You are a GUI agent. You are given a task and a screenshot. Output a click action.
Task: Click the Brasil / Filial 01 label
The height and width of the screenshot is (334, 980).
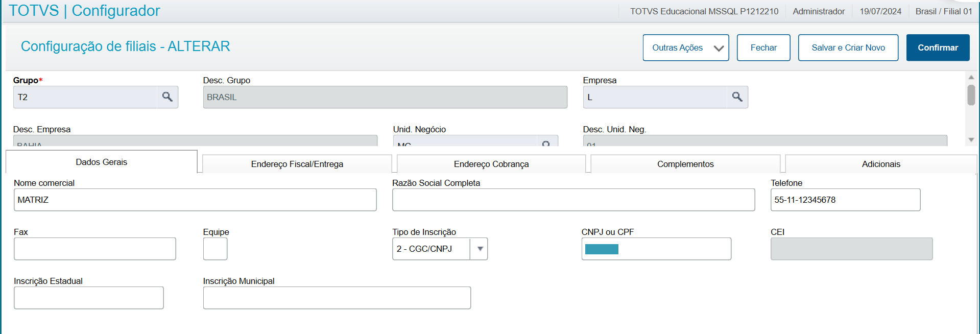point(944,11)
